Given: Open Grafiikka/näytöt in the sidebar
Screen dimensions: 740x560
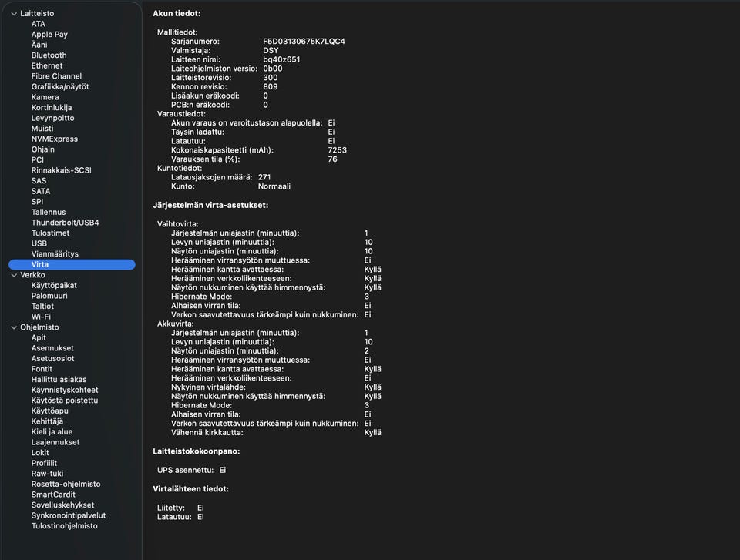Looking at the screenshot, I should 60,87.
